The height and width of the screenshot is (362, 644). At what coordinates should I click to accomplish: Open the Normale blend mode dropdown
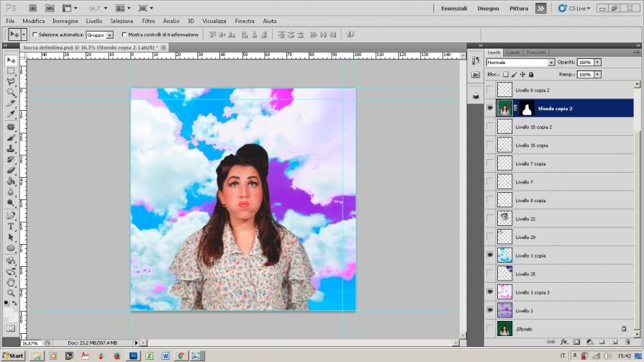pyautogui.click(x=520, y=63)
